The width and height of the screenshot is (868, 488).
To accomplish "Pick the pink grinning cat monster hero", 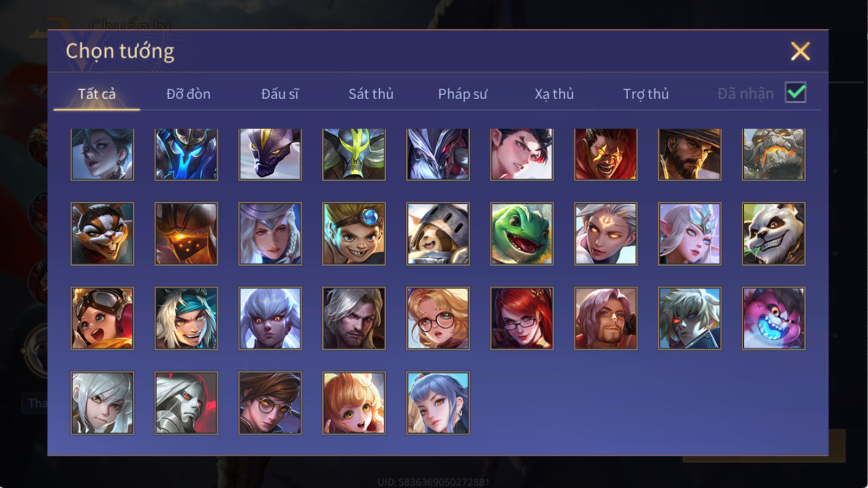I will [x=774, y=318].
